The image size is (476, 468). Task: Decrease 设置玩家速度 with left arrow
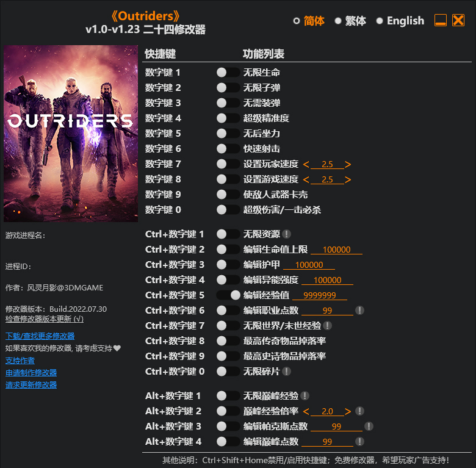(306, 164)
